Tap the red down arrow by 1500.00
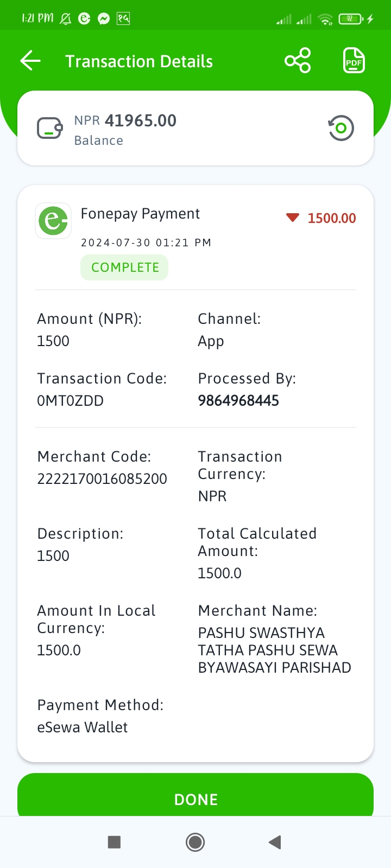391x868 pixels. [293, 218]
